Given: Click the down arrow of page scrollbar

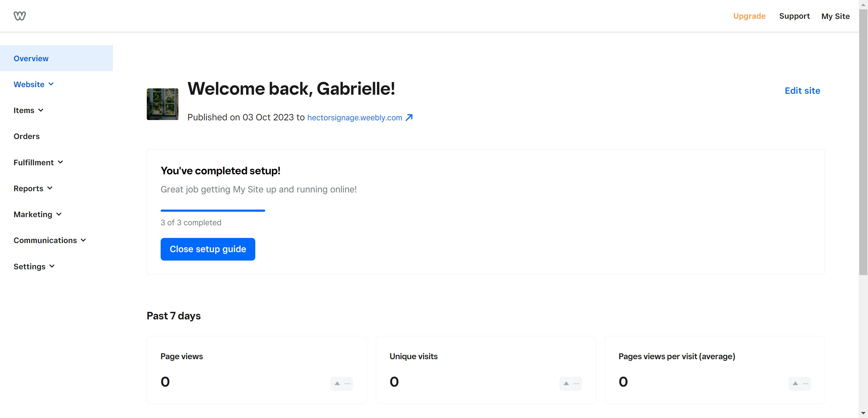Looking at the screenshot, I should point(863,413).
